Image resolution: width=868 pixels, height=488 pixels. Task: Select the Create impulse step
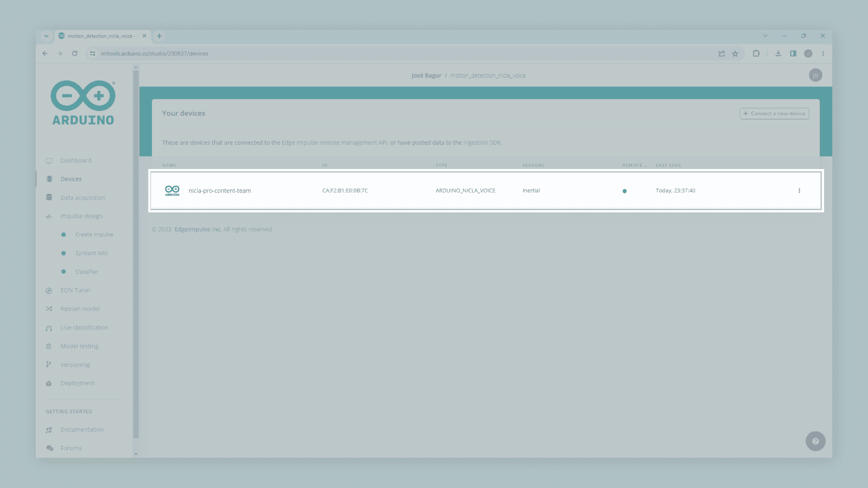[94, 235]
